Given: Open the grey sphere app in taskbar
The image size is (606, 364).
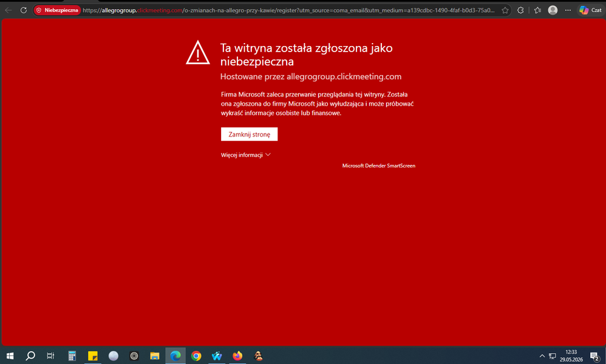Looking at the screenshot, I should click(113, 356).
